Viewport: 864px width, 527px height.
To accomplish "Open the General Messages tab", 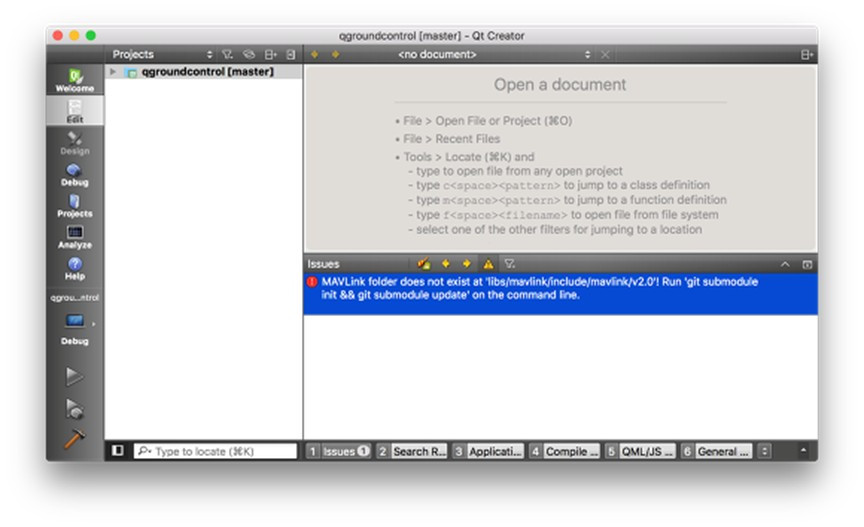I will (x=716, y=451).
